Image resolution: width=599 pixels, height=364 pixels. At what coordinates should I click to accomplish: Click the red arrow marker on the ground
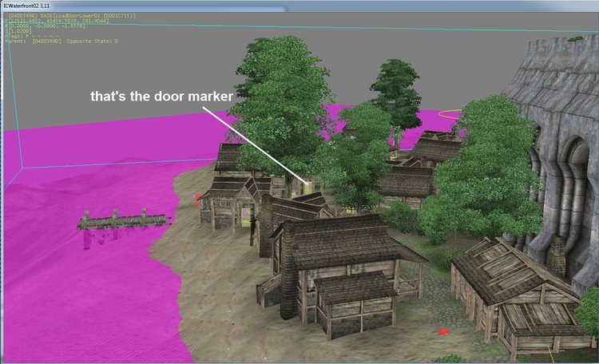pos(443,332)
